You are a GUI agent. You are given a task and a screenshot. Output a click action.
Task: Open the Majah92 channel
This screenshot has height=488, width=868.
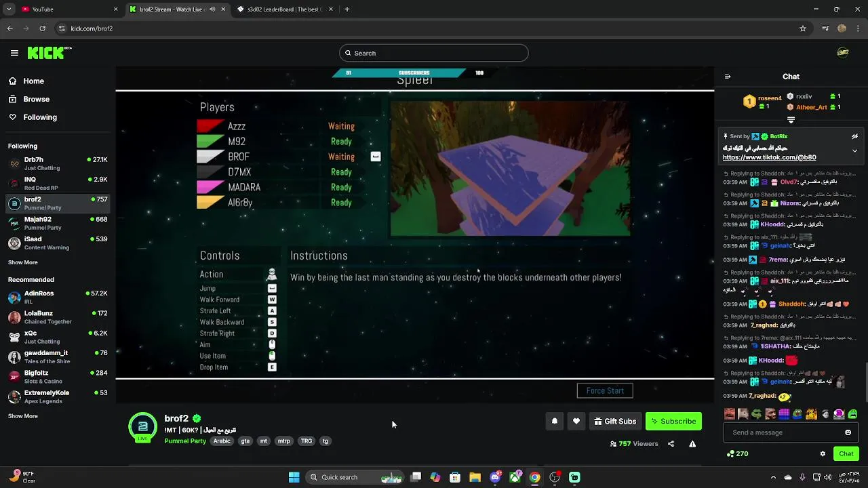coord(58,223)
